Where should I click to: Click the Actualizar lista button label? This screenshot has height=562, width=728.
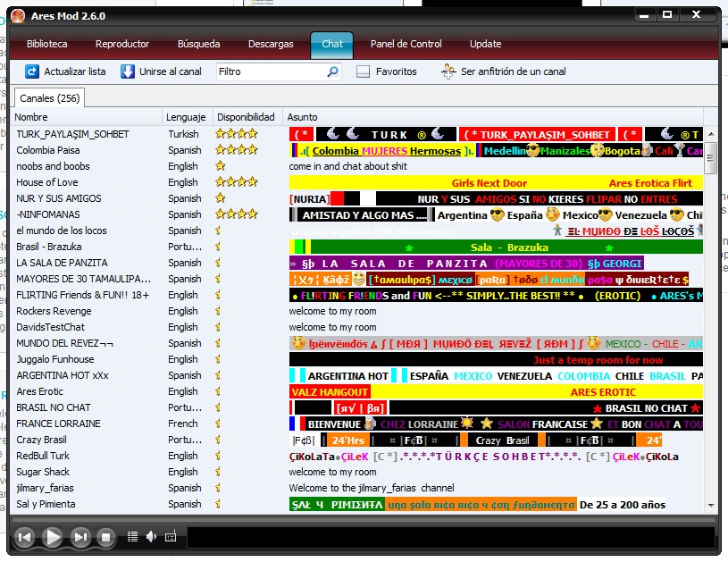point(75,71)
